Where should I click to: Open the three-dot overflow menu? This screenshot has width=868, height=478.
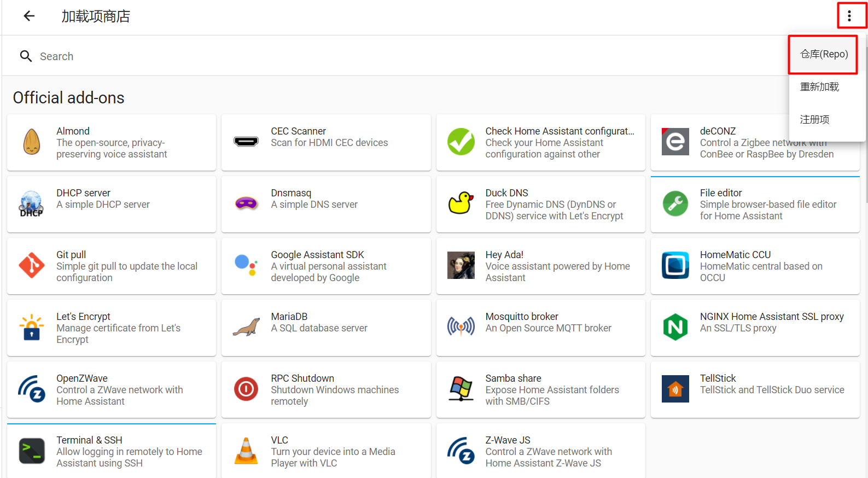(849, 16)
